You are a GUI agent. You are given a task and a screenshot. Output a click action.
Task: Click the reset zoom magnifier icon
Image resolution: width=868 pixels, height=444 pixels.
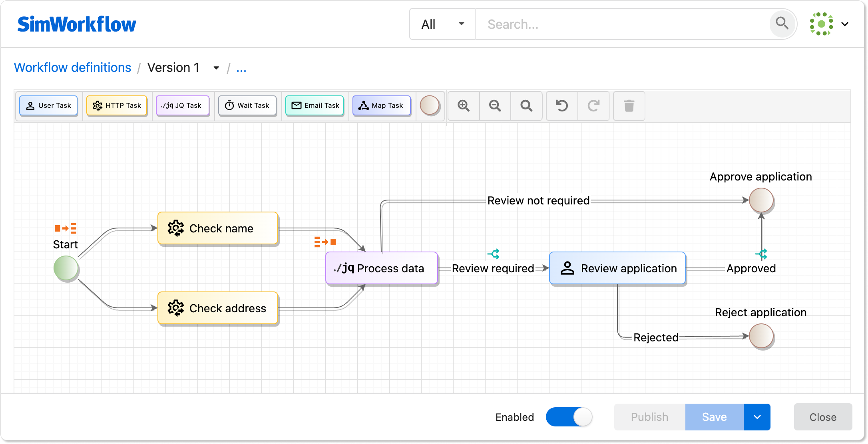point(526,106)
